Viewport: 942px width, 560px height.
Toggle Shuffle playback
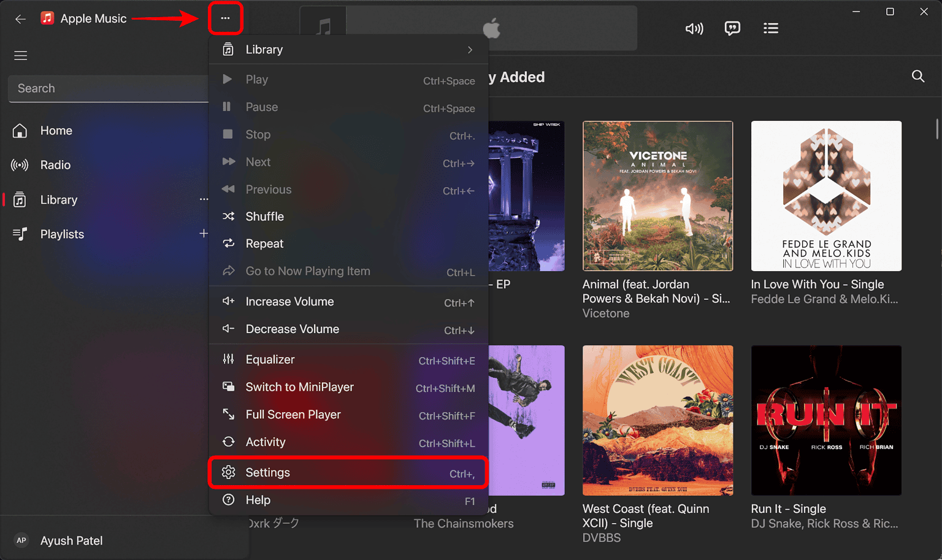[x=264, y=216]
